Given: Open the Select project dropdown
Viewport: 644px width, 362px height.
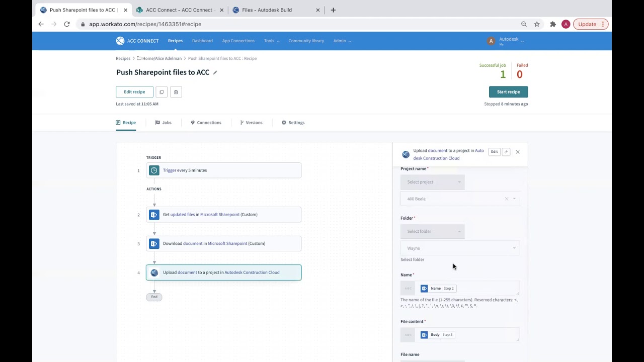Looking at the screenshot, I should coord(432,182).
